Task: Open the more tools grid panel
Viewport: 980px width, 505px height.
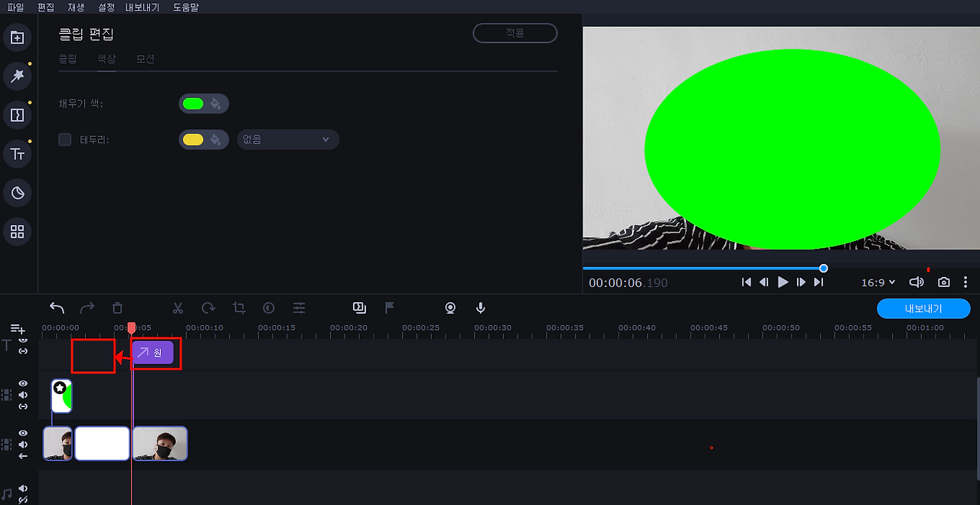Action: pos(18,231)
